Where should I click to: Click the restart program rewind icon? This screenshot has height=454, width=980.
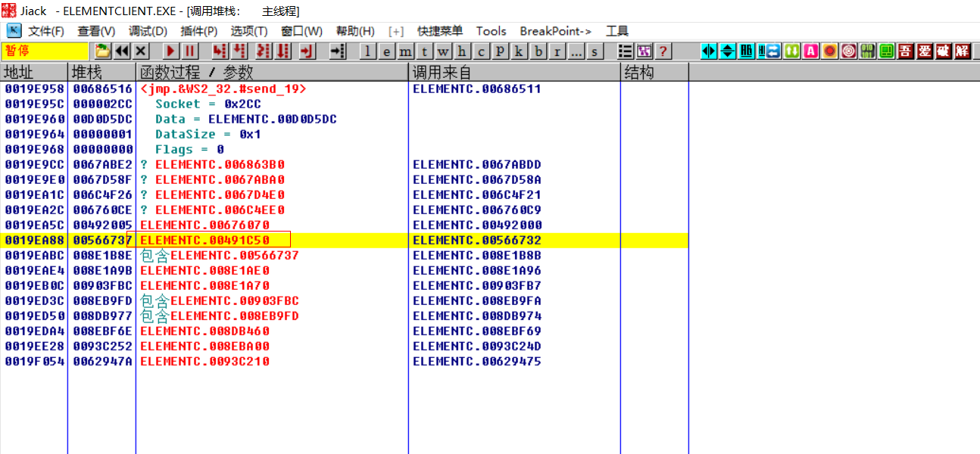tap(122, 51)
